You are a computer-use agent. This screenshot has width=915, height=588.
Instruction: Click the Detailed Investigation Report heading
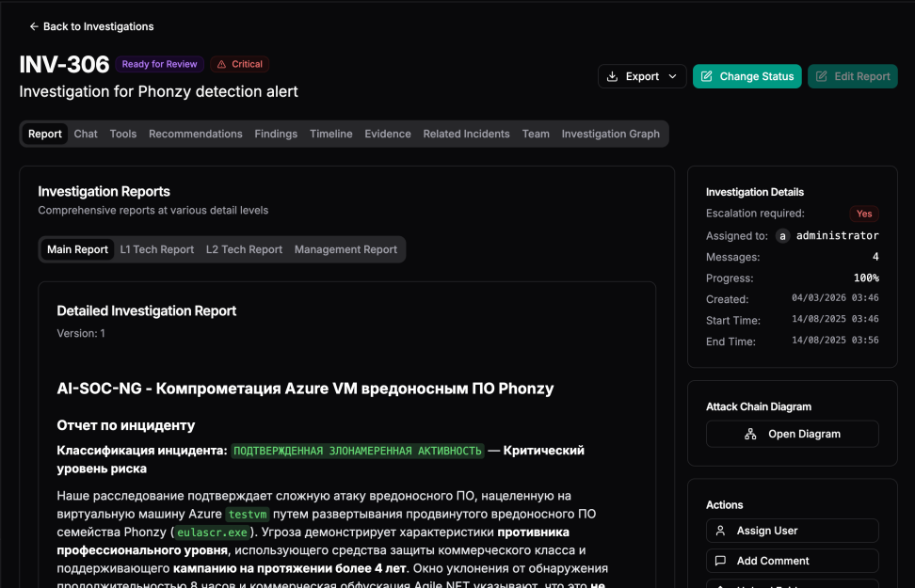147,310
